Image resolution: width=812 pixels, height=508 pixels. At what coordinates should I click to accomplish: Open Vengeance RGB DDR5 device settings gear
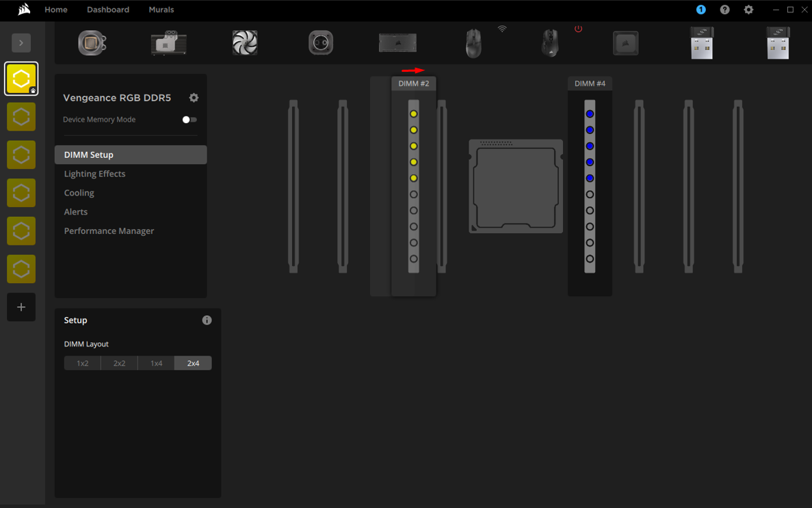tap(194, 98)
